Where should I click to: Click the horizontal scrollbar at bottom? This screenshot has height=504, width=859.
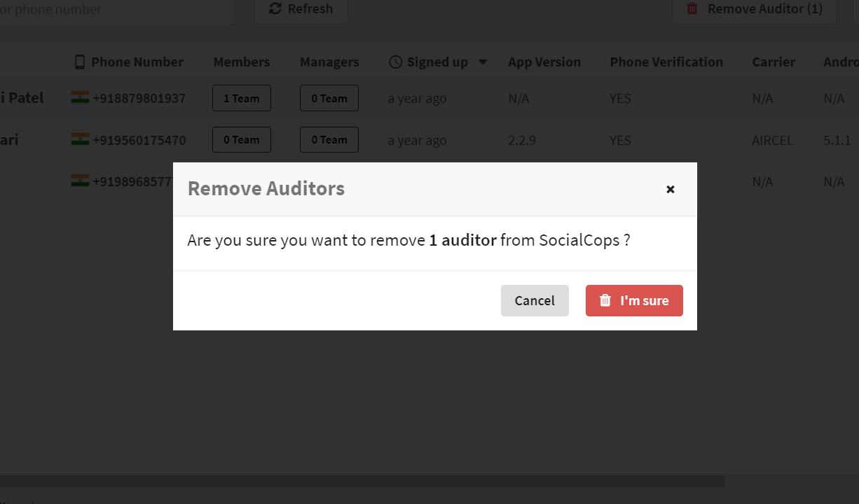[362, 481]
